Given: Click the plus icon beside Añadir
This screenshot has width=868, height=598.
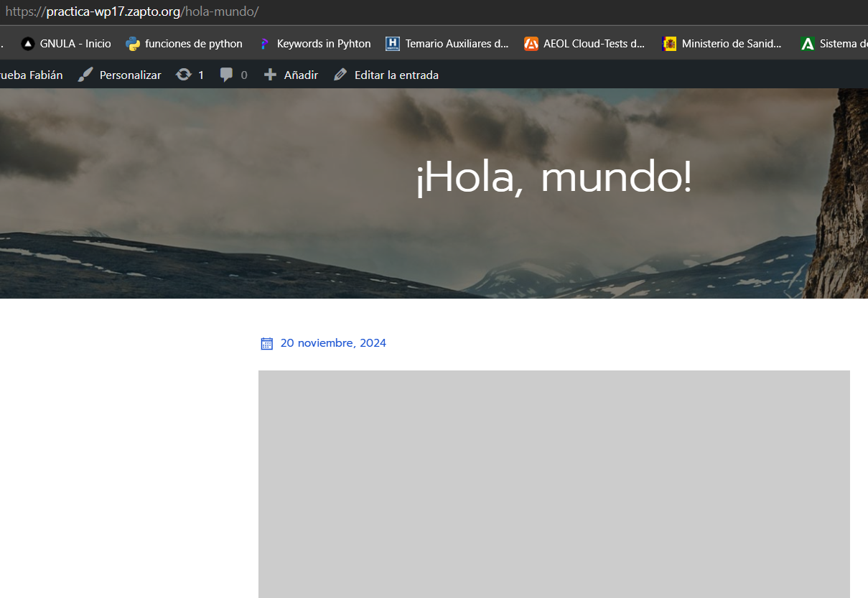Looking at the screenshot, I should coord(270,75).
